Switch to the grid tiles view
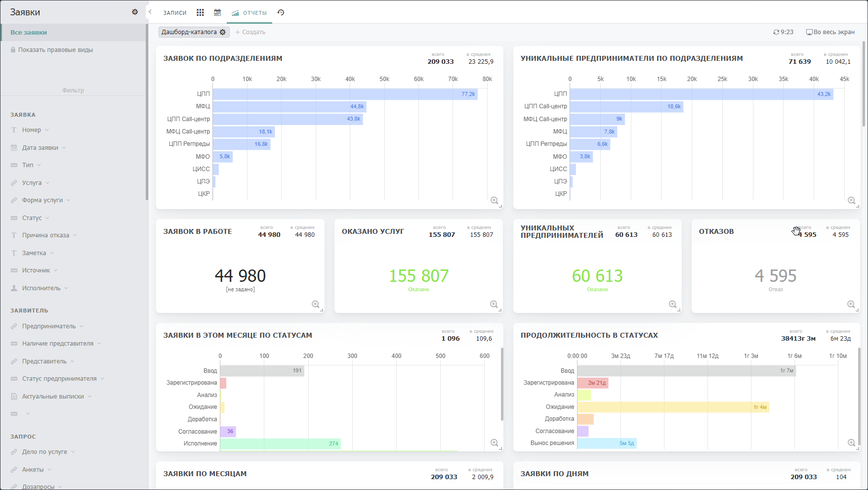868x490 pixels. [200, 12]
